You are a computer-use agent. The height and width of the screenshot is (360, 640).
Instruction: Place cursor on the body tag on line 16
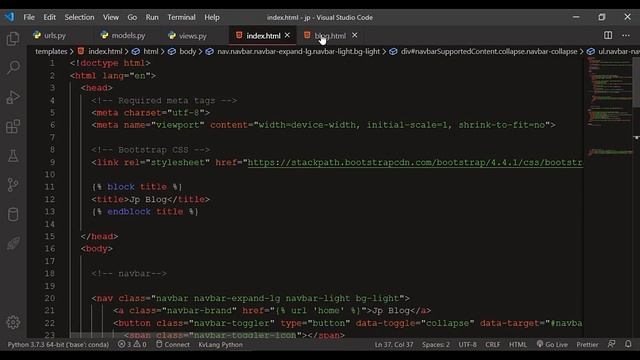pos(97,249)
